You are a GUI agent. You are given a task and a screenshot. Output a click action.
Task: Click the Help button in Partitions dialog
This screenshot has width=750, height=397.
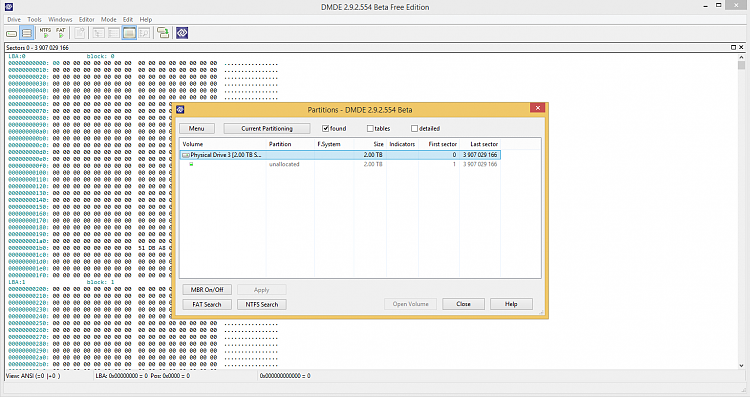(x=511, y=304)
